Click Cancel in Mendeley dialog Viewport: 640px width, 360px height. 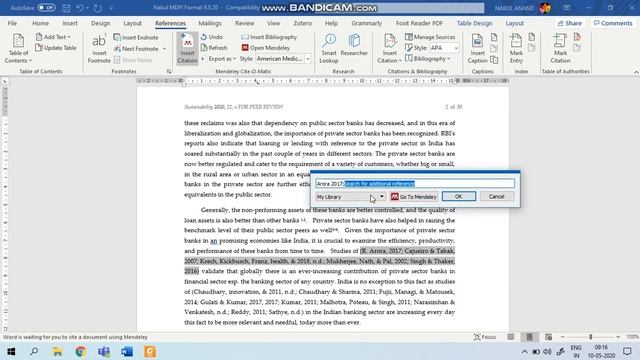point(496,196)
